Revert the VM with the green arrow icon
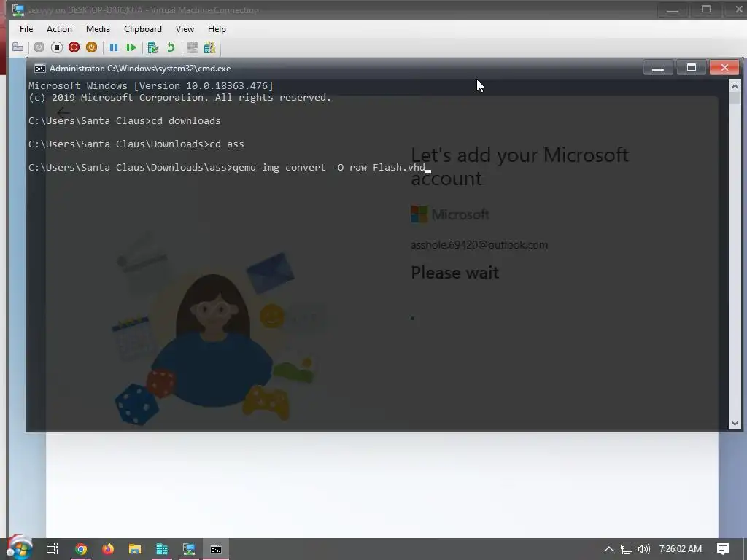 [171, 47]
